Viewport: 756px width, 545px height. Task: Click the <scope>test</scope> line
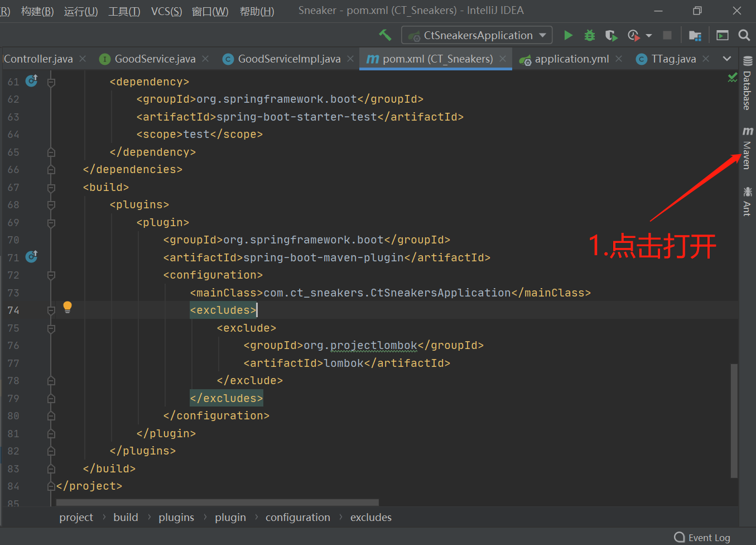(200, 134)
